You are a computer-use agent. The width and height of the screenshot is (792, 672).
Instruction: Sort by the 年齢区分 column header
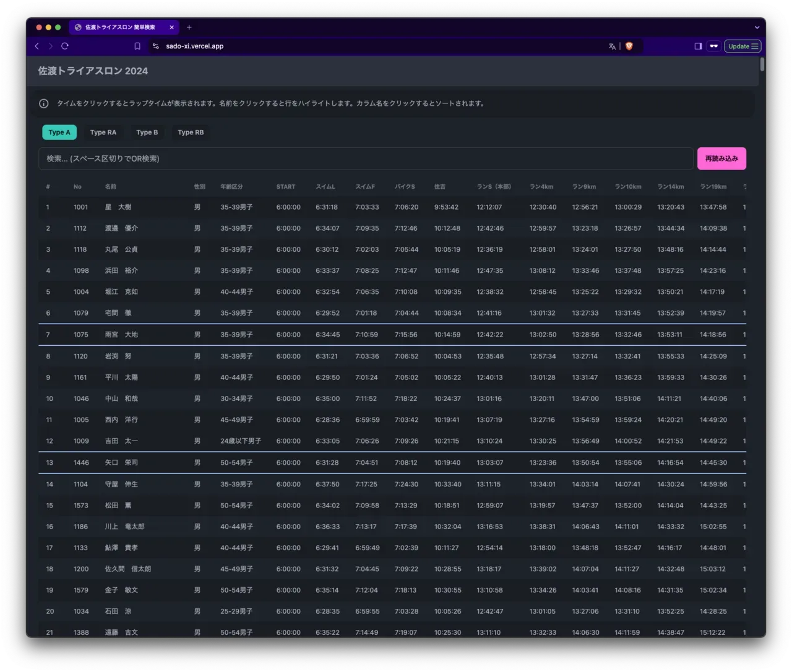[x=231, y=187]
